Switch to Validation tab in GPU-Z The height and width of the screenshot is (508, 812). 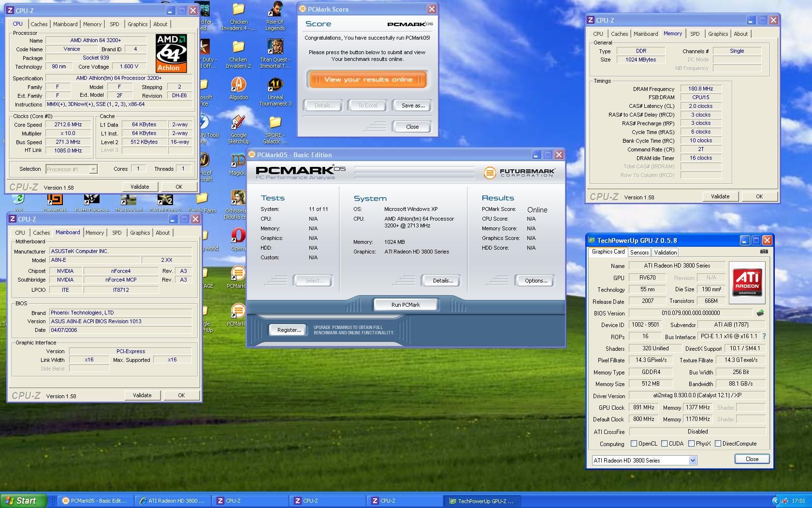(x=666, y=253)
